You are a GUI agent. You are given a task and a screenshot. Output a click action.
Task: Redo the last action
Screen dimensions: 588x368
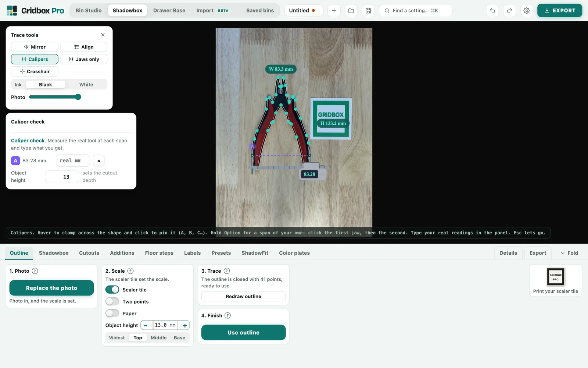pyautogui.click(x=509, y=11)
